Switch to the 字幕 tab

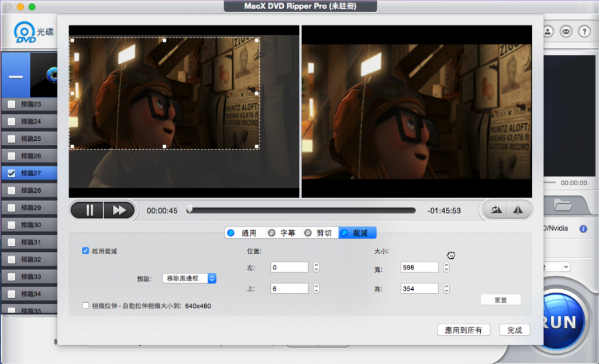point(284,233)
